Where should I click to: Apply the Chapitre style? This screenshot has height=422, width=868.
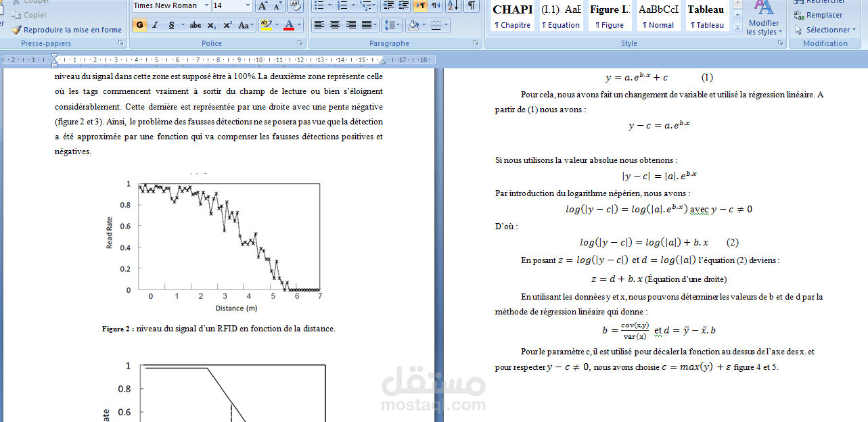point(512,16)
